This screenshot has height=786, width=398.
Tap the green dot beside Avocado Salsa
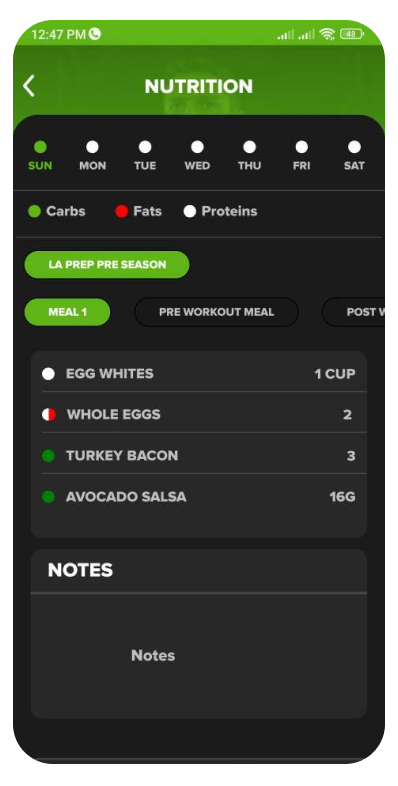pyautogui.click(x=48, y=497)
